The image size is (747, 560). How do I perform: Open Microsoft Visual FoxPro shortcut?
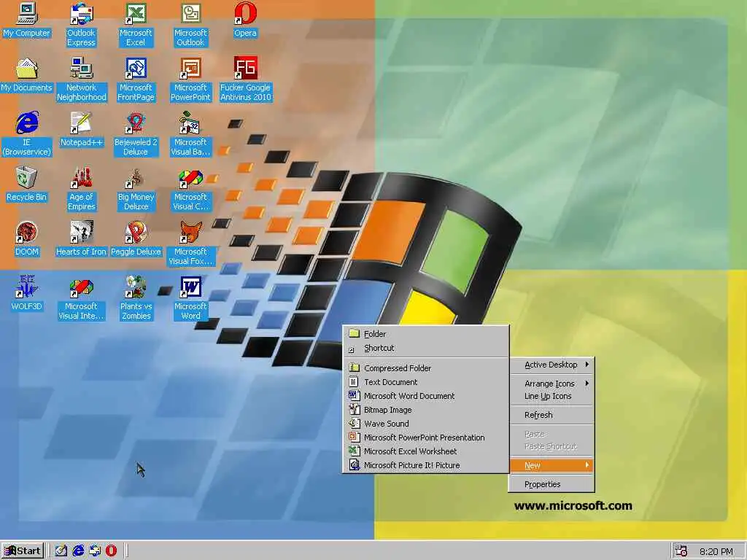(x=190, y=244)
